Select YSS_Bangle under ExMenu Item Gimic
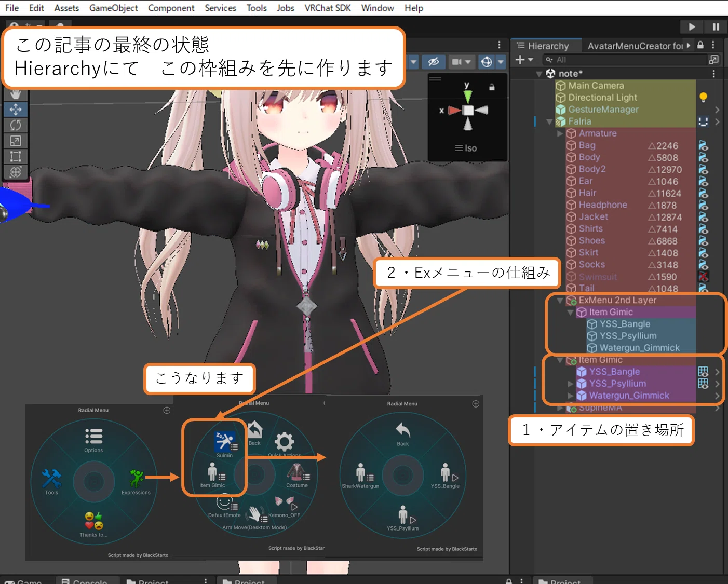Screen dimensions: 728x584 (x=625, y=324)
